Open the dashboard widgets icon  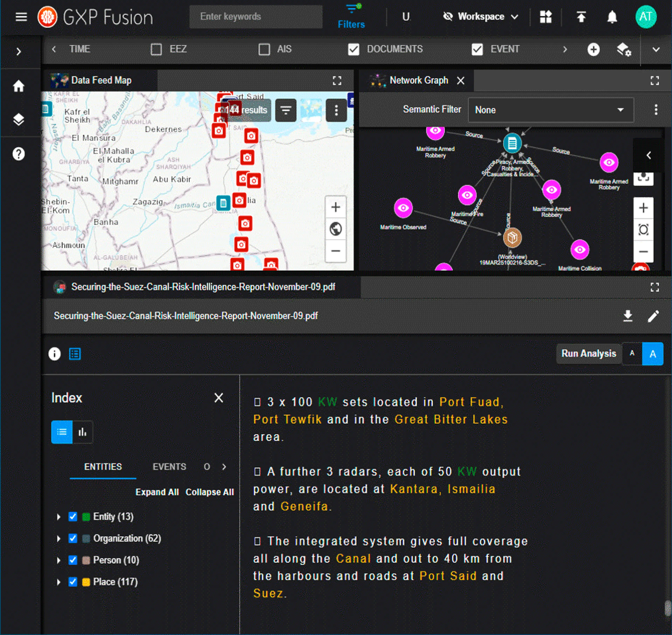click(x=545, y=17)
